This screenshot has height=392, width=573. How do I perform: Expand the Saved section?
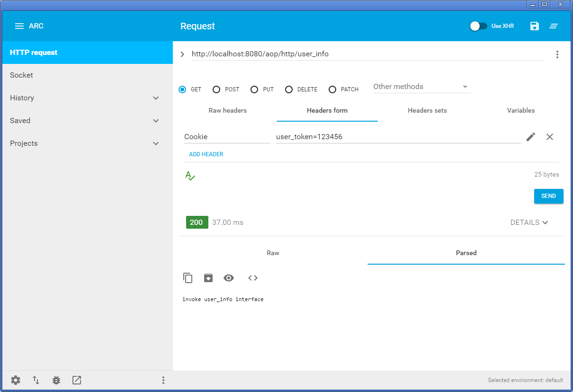[x=156, y=121]
